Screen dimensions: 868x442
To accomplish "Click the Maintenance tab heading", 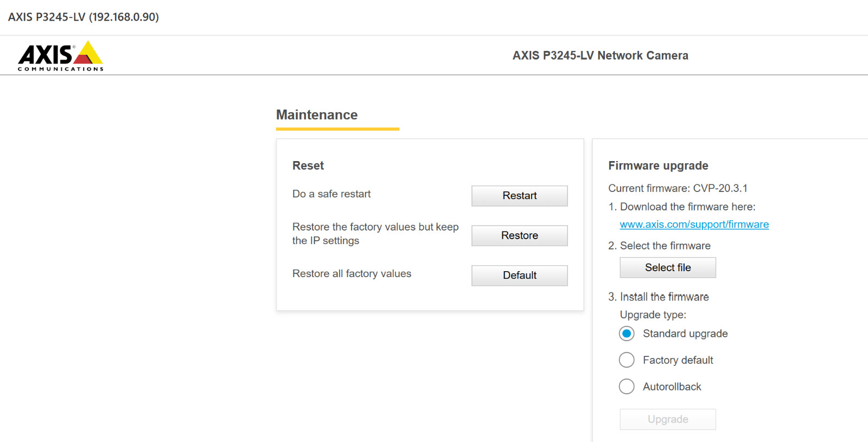I will pos(317,115).
